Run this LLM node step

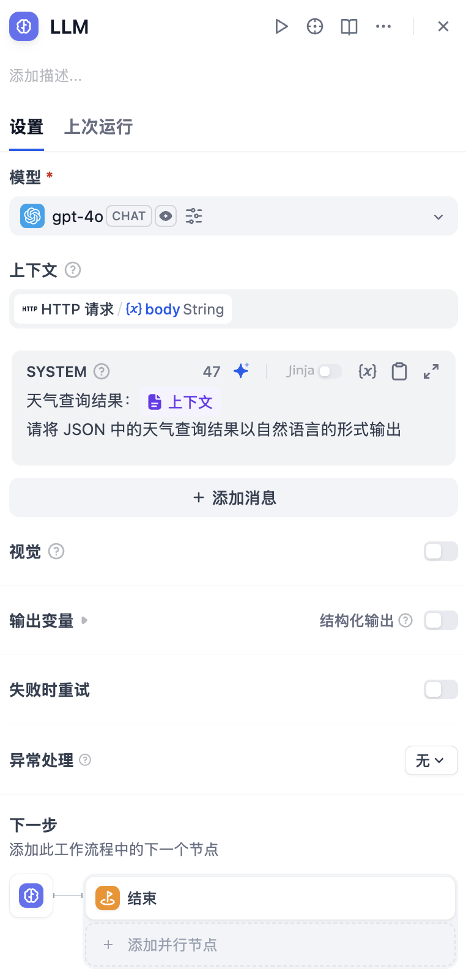point(281,26)
